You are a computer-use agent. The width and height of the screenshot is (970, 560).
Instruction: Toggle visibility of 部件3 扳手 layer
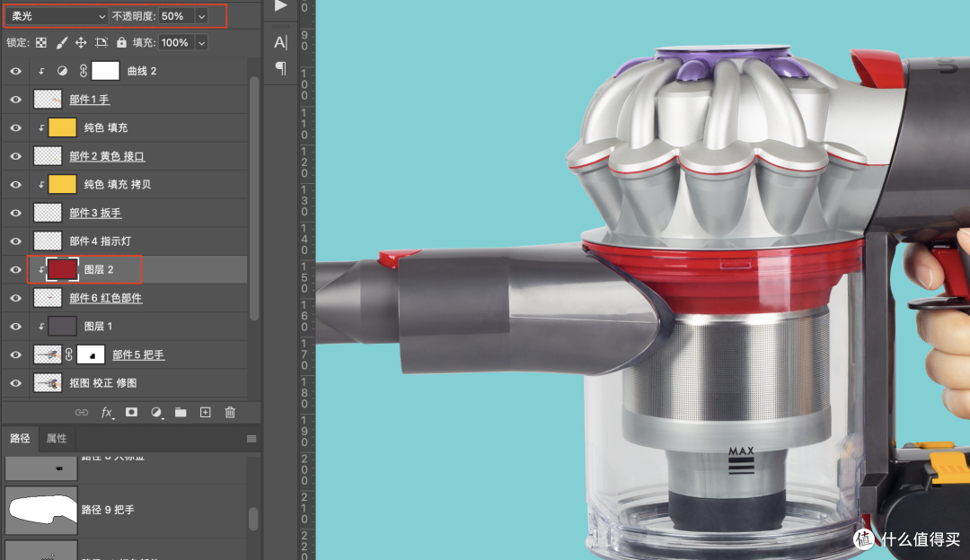[16, 214]
